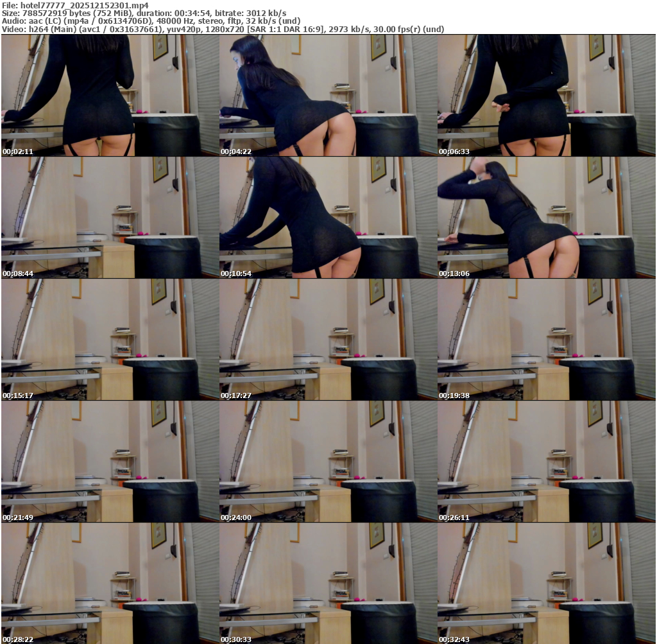The height and width of the screenshot is (644, 657).
Task: Pick the empty-room frame at 00:19:38
Action: pyautogui.click(x=546, y=339)
